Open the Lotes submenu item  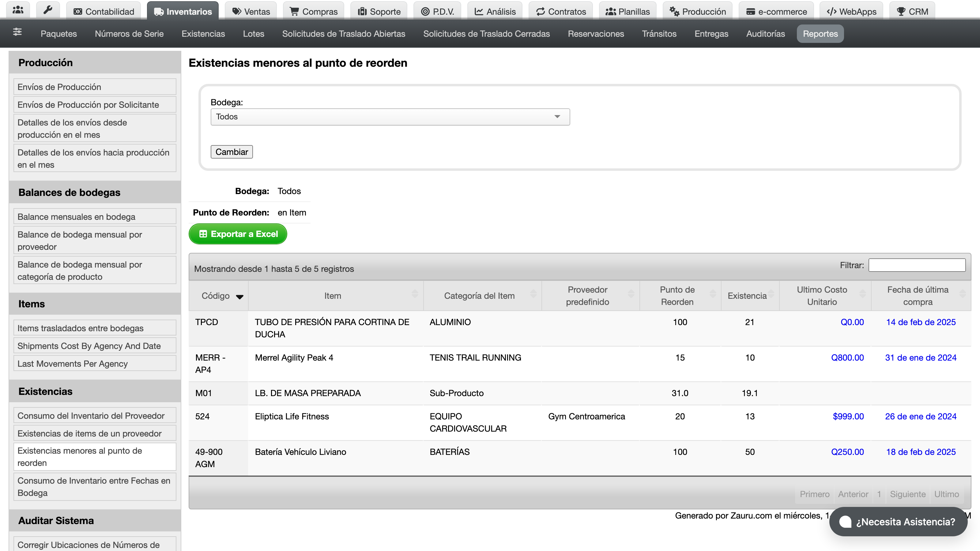click(253, 34)
